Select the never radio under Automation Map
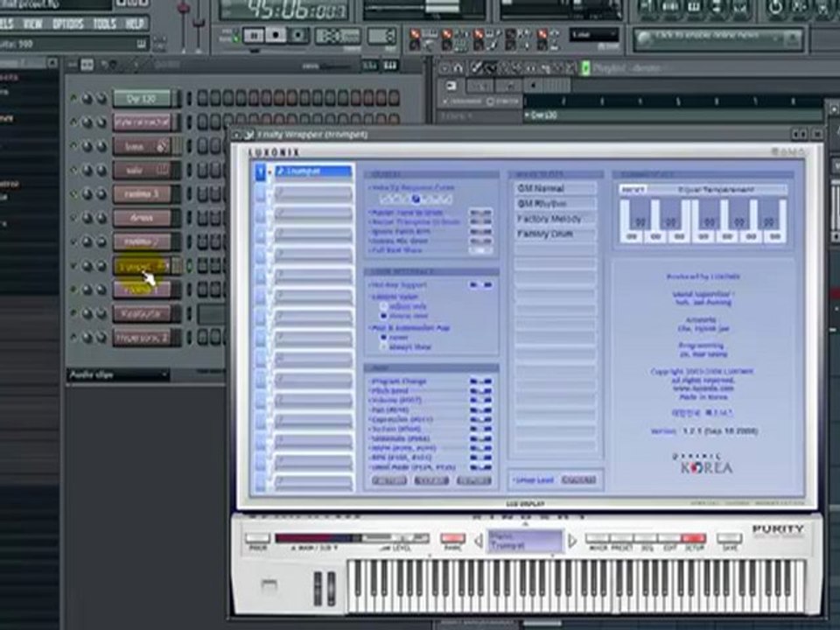 [x=383, y=338]
